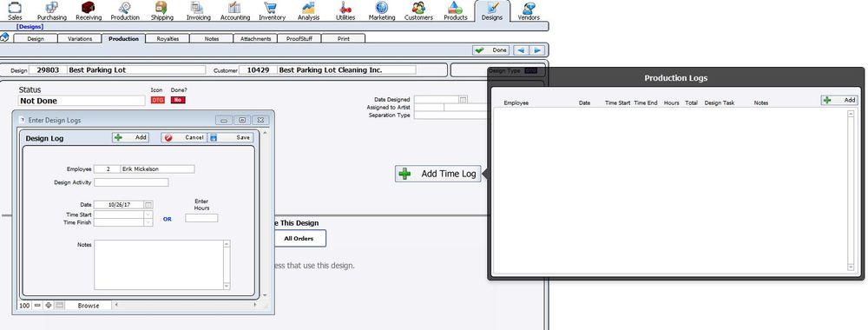The width and height of the screenshot is (868, 330).
Task: Open the Browse mode popup in status bar
Action: click(x=89, y=306)
